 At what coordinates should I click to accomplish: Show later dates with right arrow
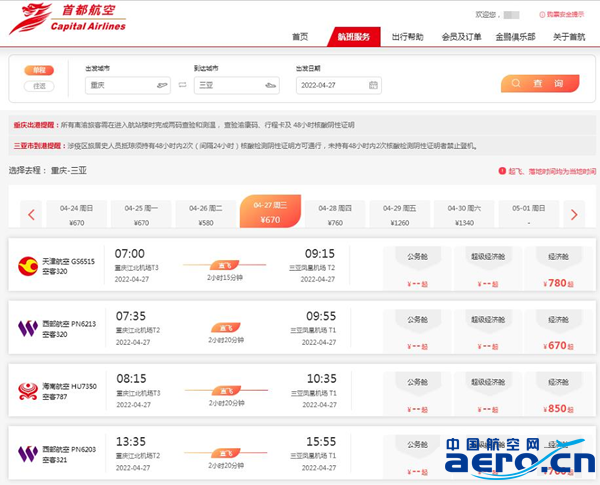click(x=574, y=214)
